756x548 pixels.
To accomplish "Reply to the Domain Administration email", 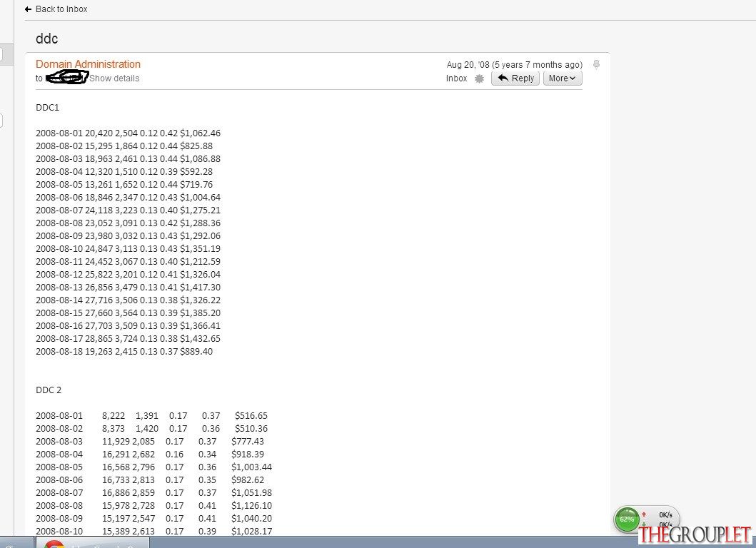I will tap(515, 78).
